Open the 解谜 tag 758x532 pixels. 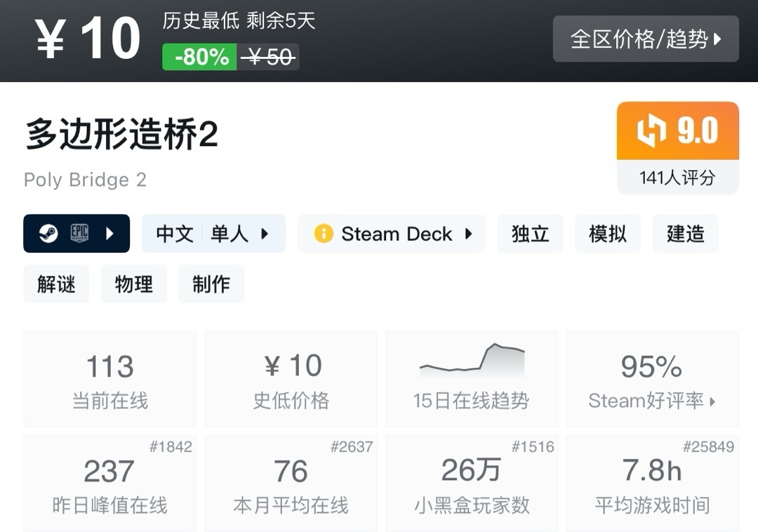coord(56,284)
